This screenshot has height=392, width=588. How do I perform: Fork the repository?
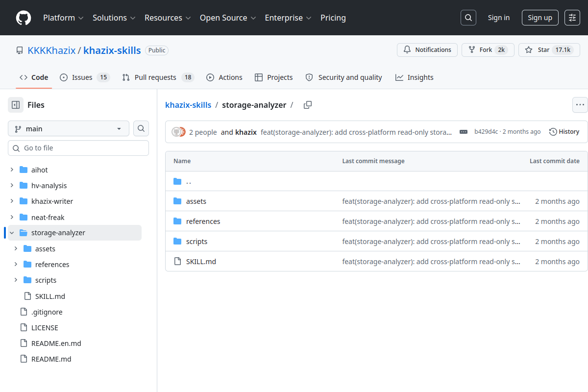click(488, 50)
